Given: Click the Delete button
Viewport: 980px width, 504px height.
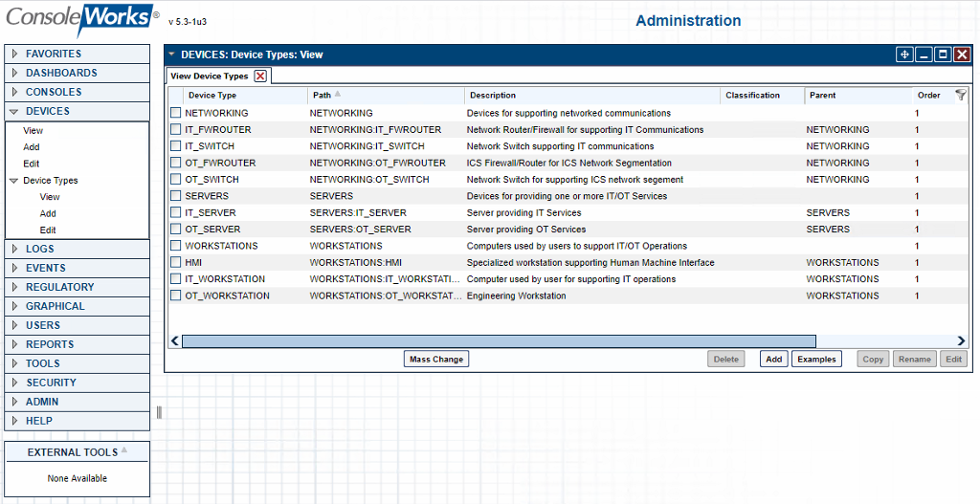Looking at the screenshot, I should coord(726,359).
